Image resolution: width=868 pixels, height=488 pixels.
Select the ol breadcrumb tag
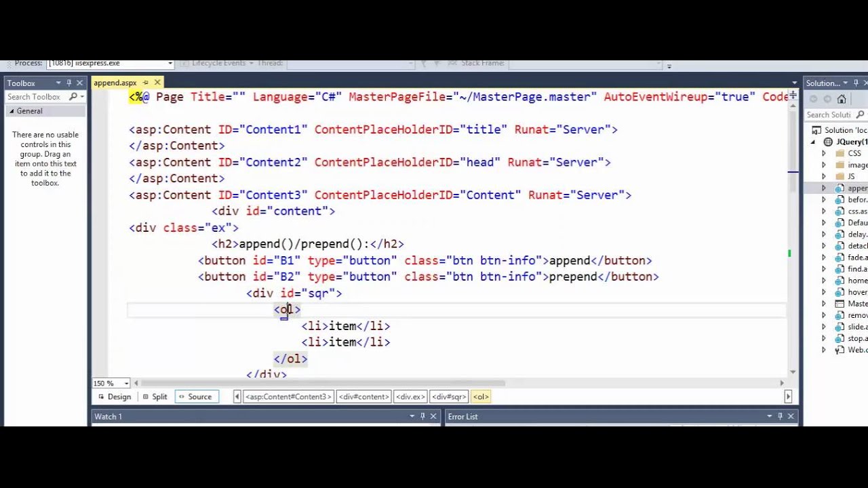click(x=481, y=396)
